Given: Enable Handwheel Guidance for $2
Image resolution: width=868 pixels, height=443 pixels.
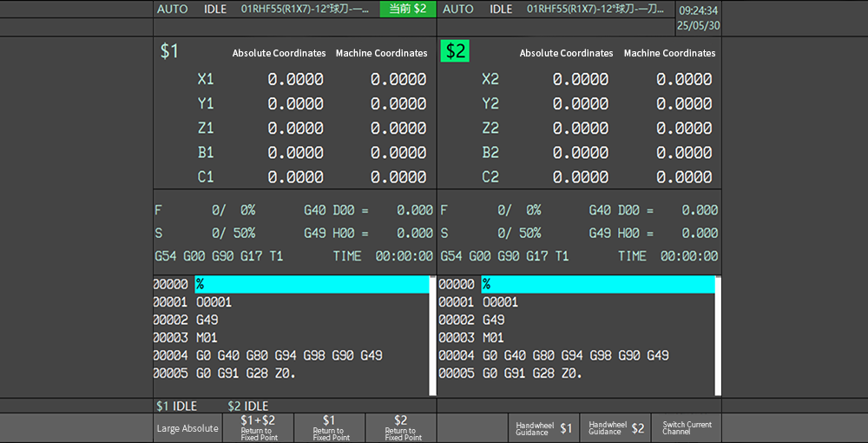Looking at the screenshot, I should click(615, 428).
